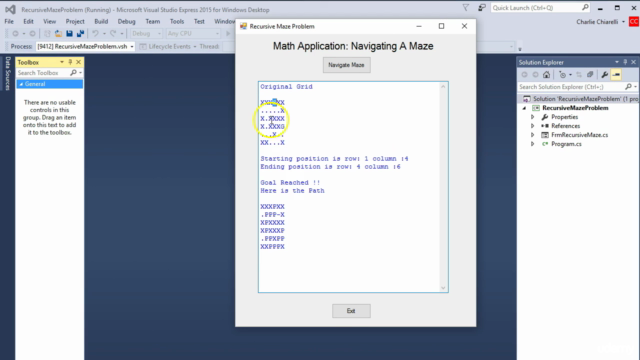Close the Toolbox panel
The image size is (640, 360).
[78, 62]
